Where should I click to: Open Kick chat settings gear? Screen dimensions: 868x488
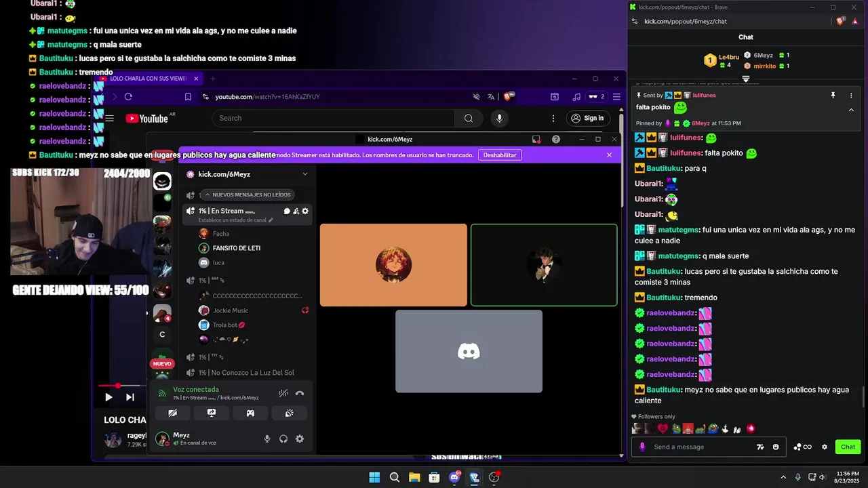[825, 447]
